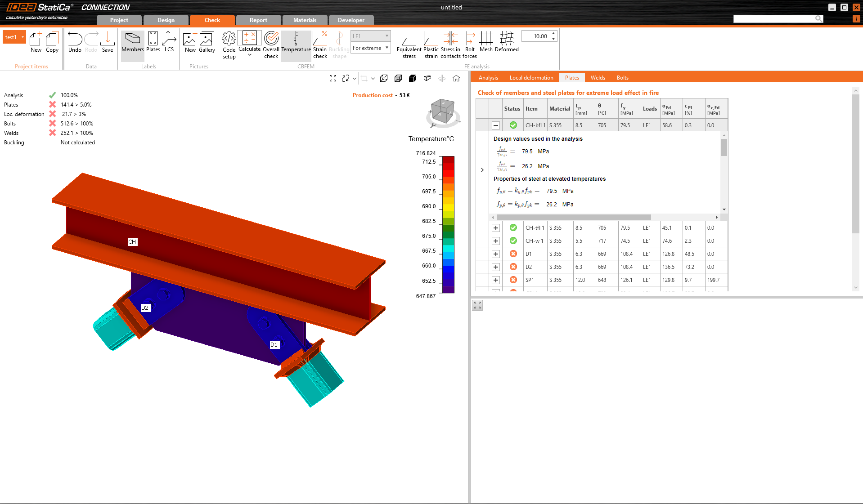Open the Welds results tab

tap(598, 78)
